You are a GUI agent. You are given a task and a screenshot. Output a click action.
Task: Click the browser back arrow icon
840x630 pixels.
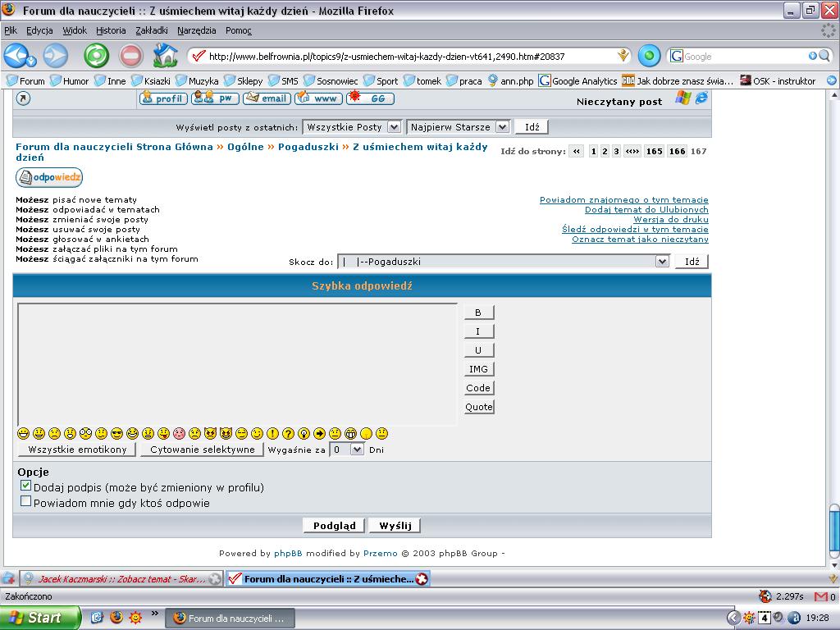pyautogui.click(x=16, y=56)
